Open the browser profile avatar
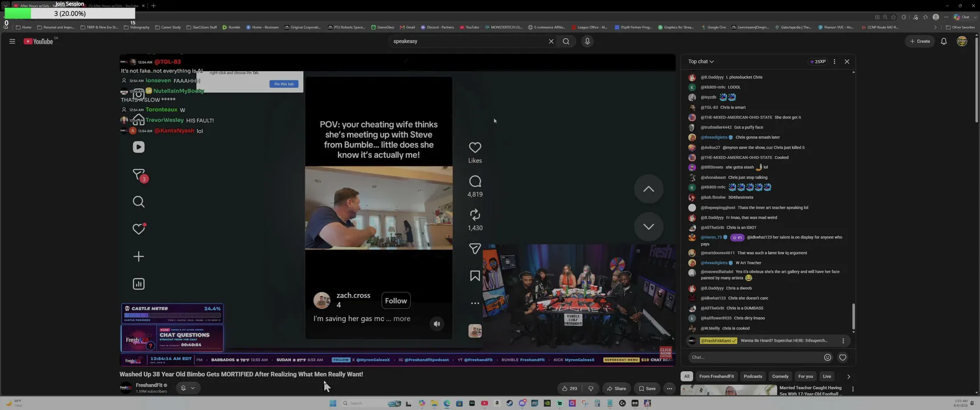 936,17
